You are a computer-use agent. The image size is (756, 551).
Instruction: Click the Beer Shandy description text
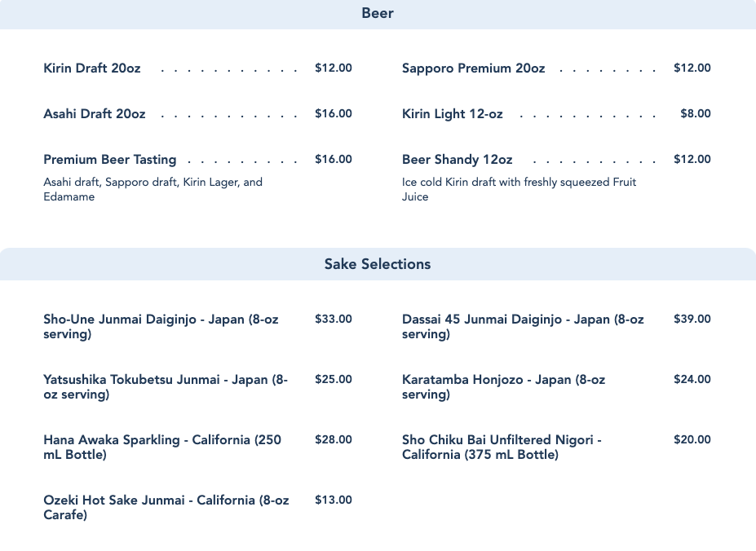pyautogui.click(x=519, y=189)
